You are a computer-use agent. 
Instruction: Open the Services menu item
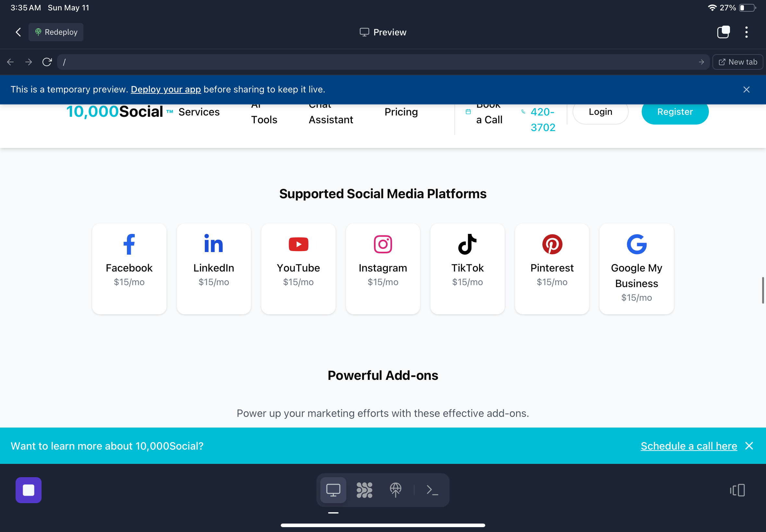[x=199, y=112]
